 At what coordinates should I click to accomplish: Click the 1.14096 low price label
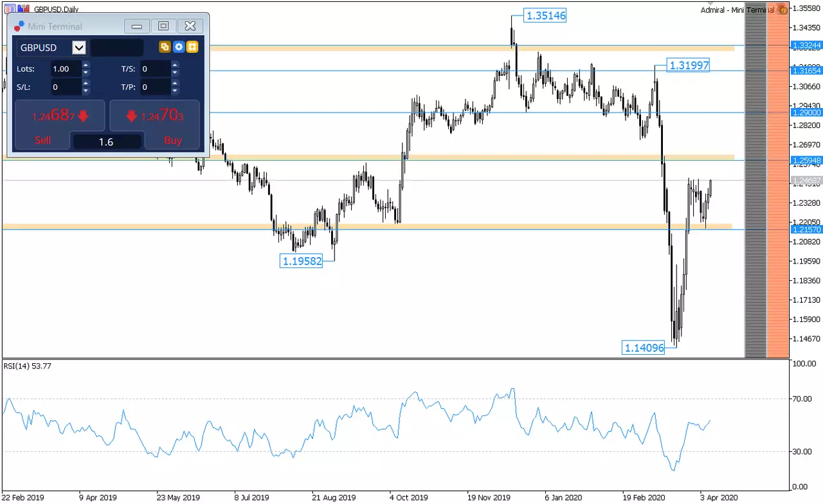coord(643,348)
